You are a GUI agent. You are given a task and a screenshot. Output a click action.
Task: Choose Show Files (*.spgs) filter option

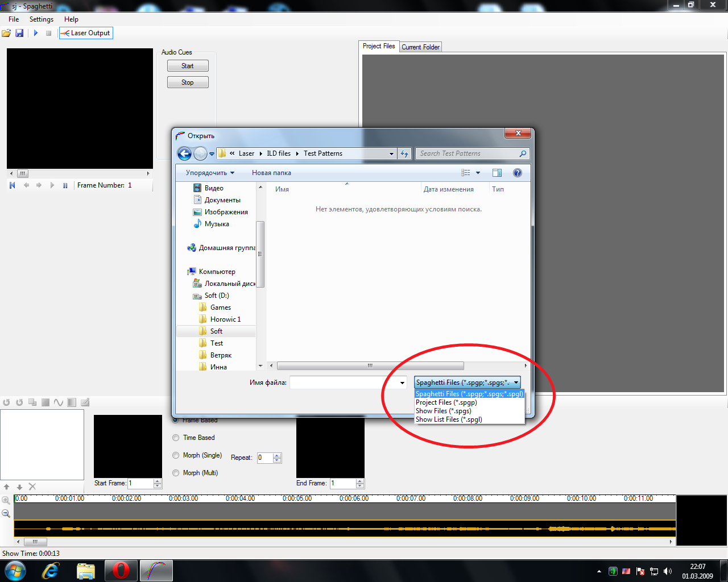point(469,411)
